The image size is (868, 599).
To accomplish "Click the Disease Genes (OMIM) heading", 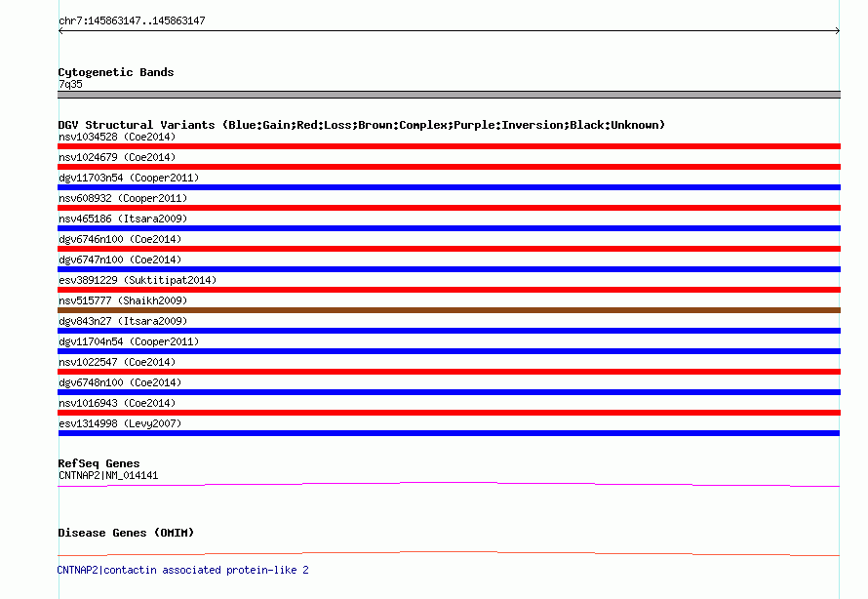I will 126,533.
